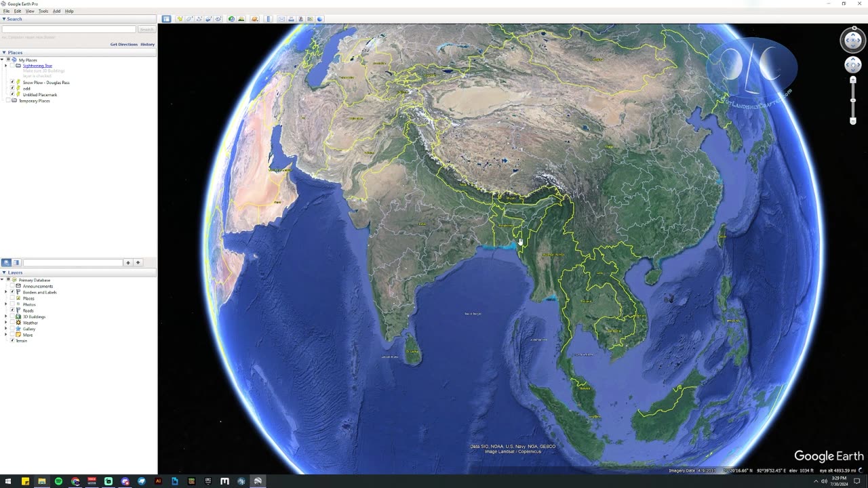Image resolution: width=868 pixels, height=488 pixels.
Task: Switch between Earth, Sky and planets
Action: [x=255, y=19]
